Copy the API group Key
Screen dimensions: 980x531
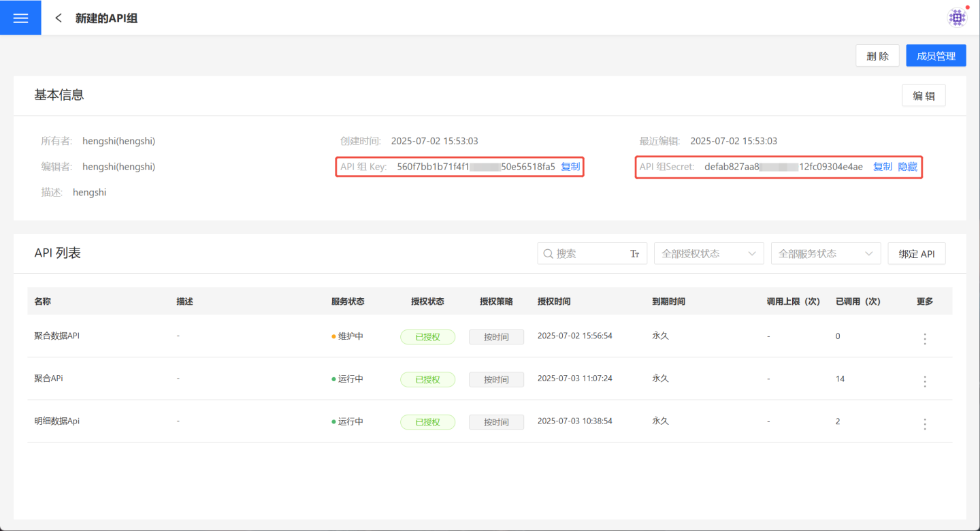[570, 167]
